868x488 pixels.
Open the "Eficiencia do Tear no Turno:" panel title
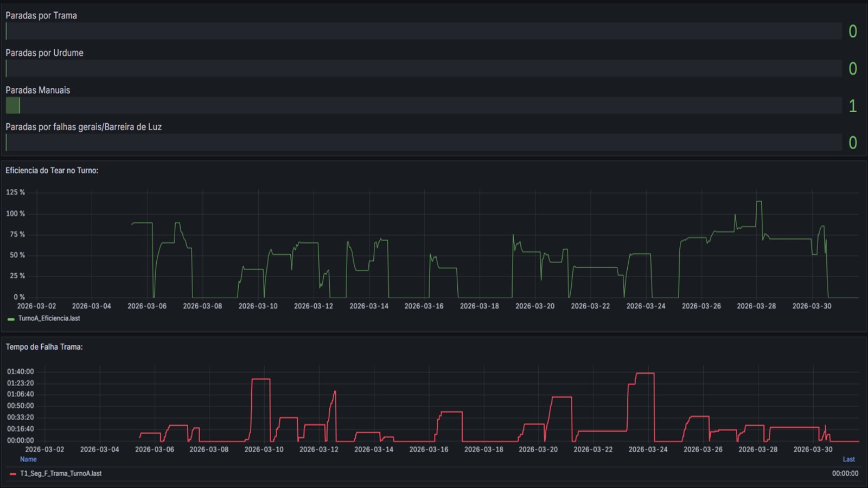tap(52, 170)
